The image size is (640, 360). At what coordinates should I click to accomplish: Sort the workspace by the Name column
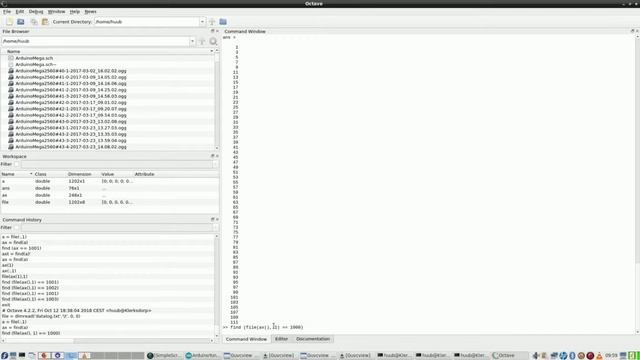coord(17,174)
